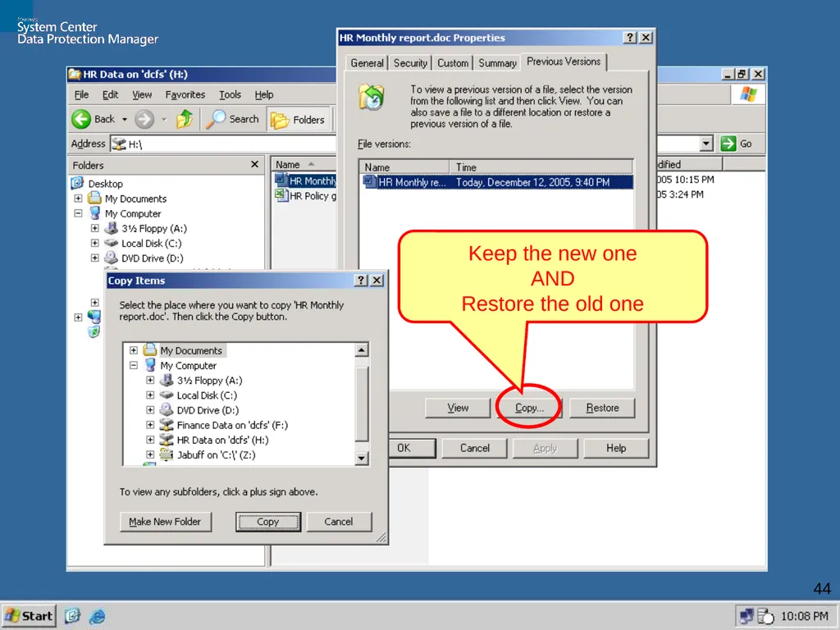
Task: Go up one folder level icon
Action: click(x=185, y=119)
